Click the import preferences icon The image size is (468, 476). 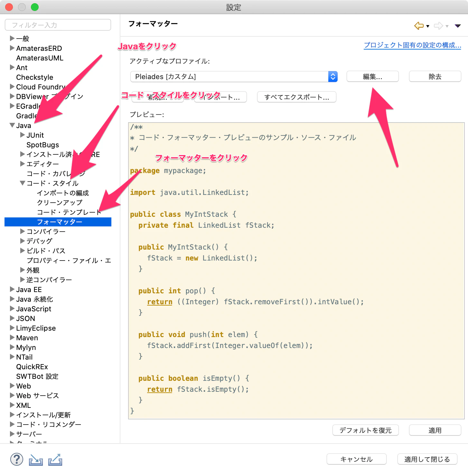(36, 459)
